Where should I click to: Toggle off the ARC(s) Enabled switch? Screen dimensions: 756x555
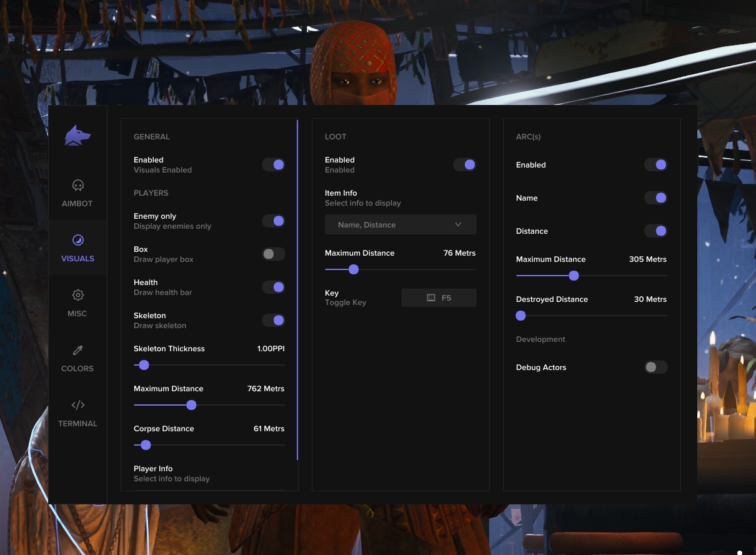(656, 164)
